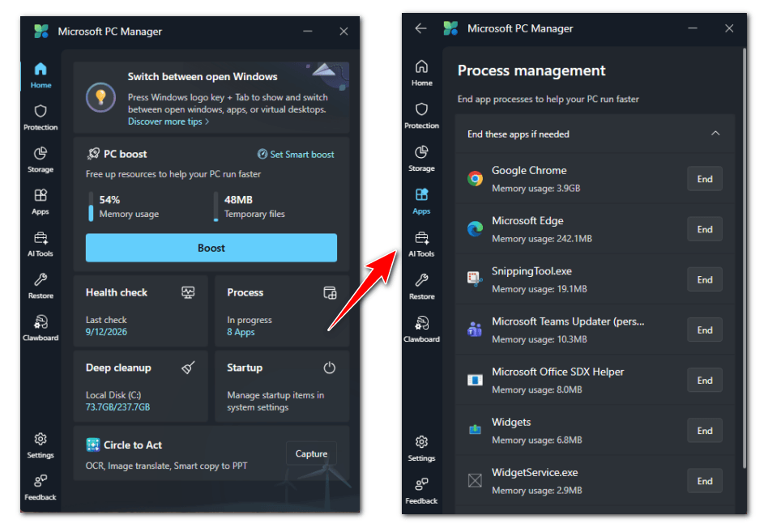The image size is (768, 532).
Task: Collapse End these apps if needed section
Action: tap(715, 133)
